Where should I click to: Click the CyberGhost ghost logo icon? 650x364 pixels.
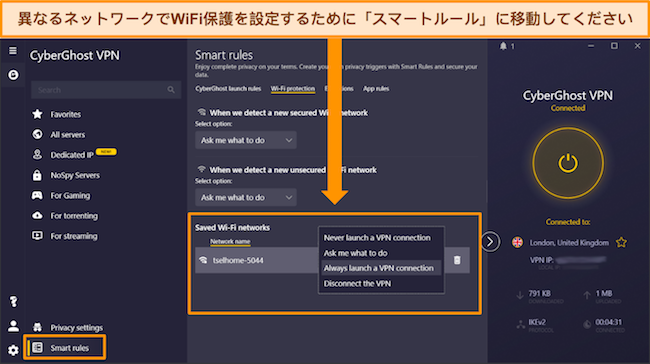coord(13,75)
